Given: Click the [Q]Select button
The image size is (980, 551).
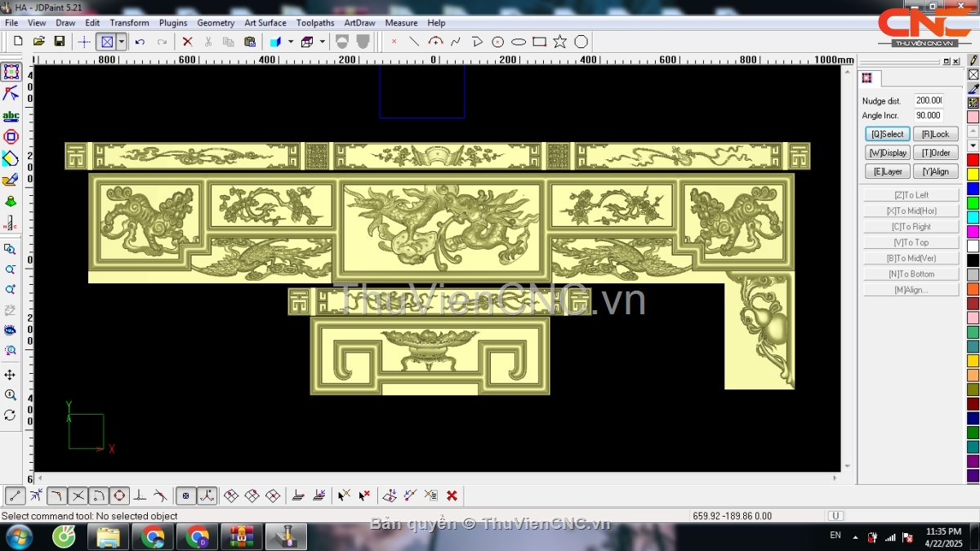Looking at the screenshot, I should pyautogui.click(x=888, y=134).
